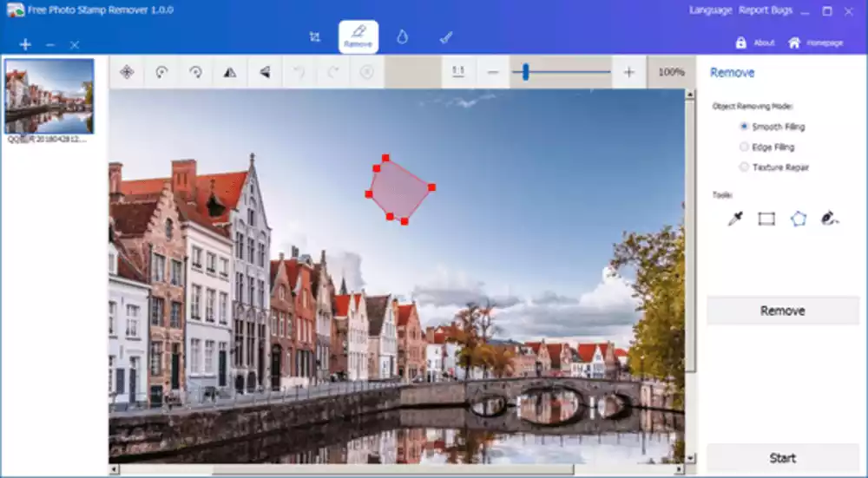Select the color picker dropper tool
Image resolution: width=868 pixels, height=478 pixels.
tap(735, 219)
